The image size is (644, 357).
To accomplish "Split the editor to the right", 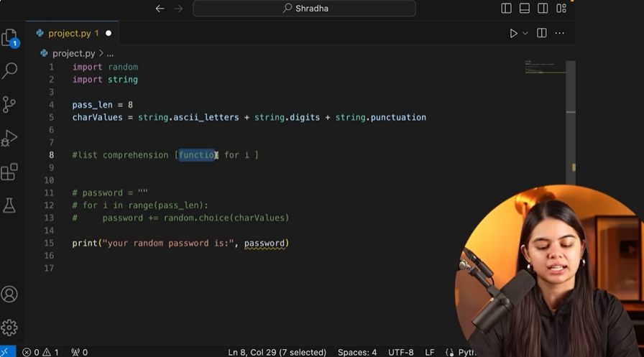I will pos(542,33).
